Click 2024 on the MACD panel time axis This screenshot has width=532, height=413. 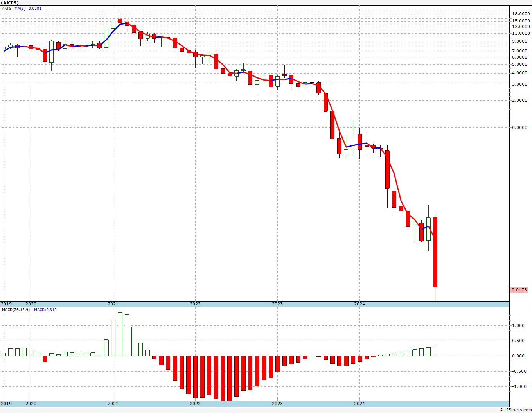[x=359, y=404]
